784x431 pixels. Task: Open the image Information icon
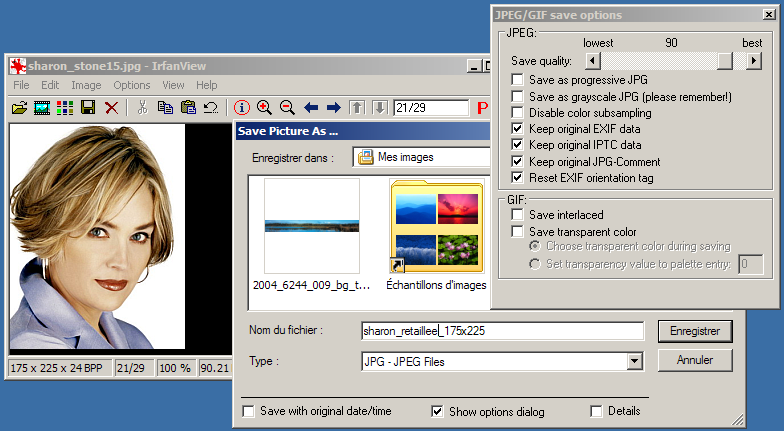242,108
